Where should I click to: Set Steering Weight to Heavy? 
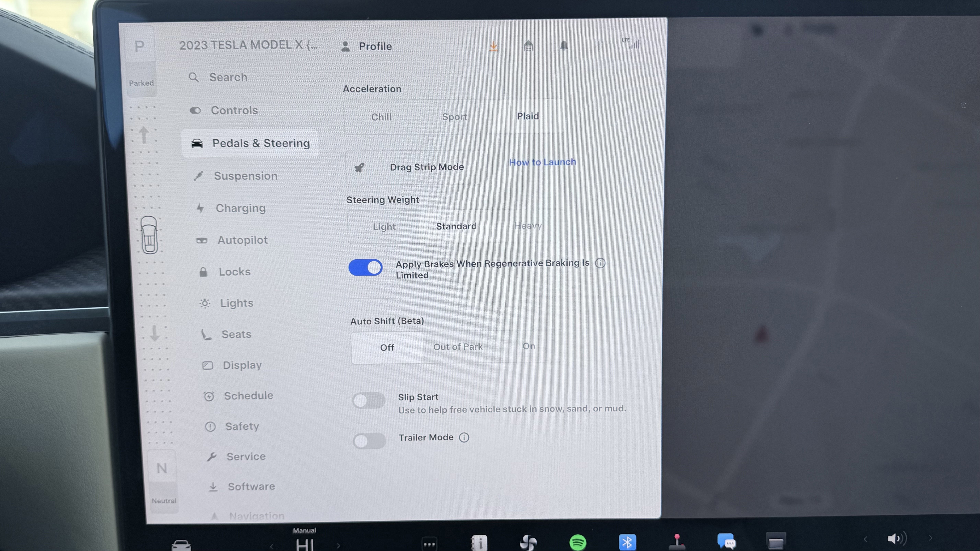pyautogui.click(x=528, y=226)
